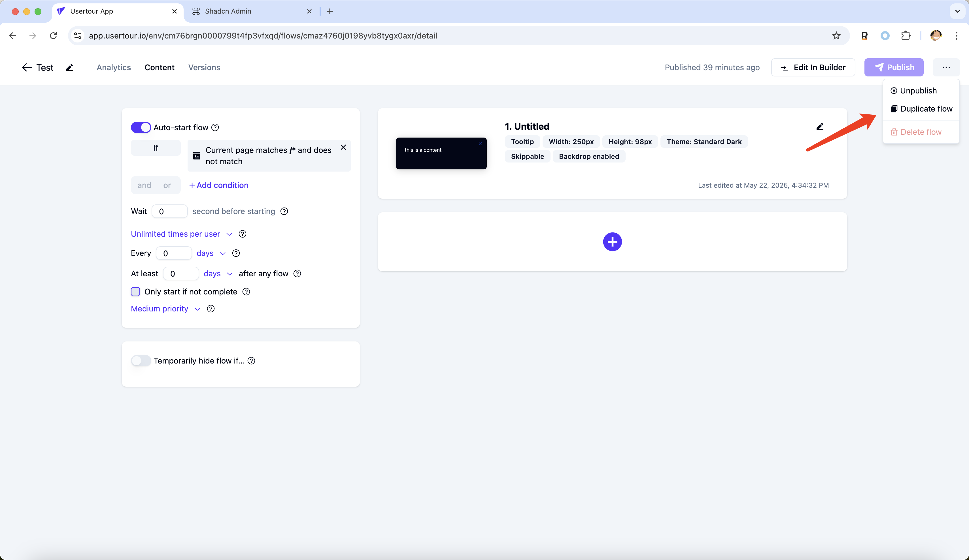Close the tooltip preview's X

(x=480, y=144)
